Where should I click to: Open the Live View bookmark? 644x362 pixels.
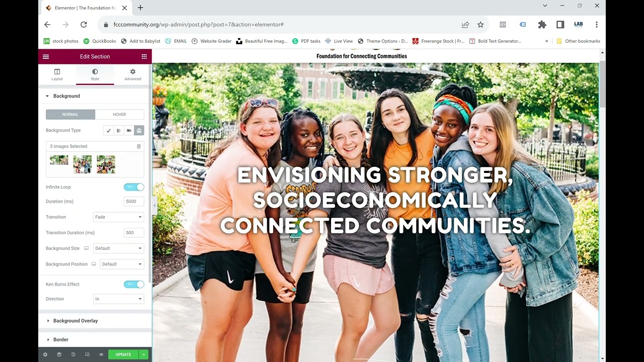339,41
